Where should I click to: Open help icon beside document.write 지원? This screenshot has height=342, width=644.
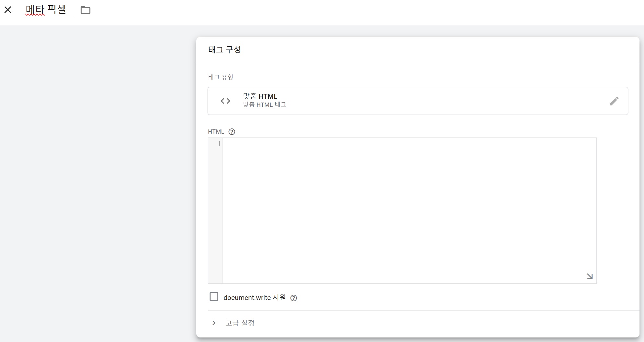pos(293,298)
